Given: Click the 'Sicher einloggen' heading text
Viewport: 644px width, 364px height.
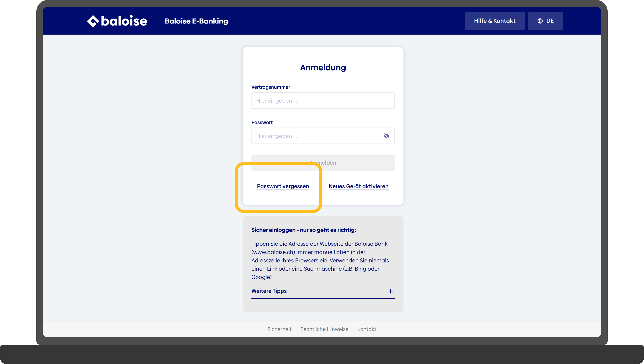Looking at the screenshot, I should [x=303, y=230].
